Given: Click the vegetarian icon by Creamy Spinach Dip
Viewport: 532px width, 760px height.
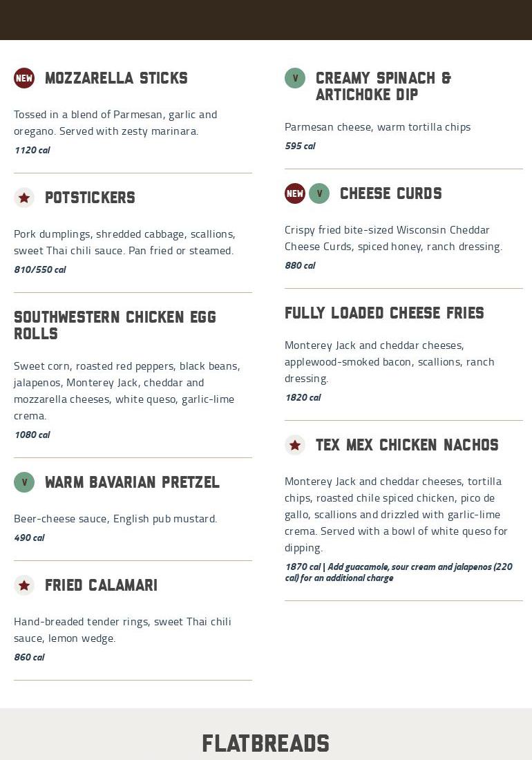Looking at the screenshot, I should click(295, 78).
